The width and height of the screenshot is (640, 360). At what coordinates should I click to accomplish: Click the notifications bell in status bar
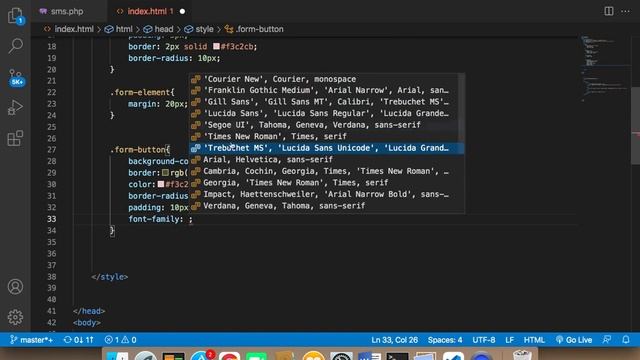point(626,340)
